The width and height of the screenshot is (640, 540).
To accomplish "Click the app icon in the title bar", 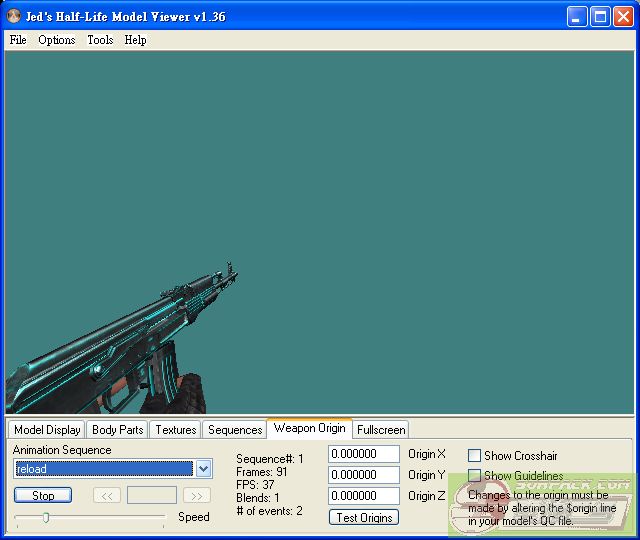I will pos(14,16).
